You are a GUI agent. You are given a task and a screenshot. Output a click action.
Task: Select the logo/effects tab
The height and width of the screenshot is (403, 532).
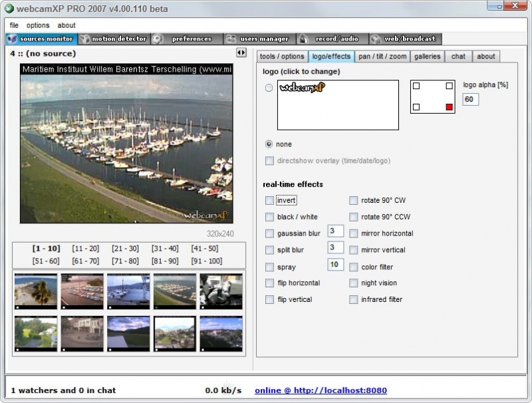(331, 57)
